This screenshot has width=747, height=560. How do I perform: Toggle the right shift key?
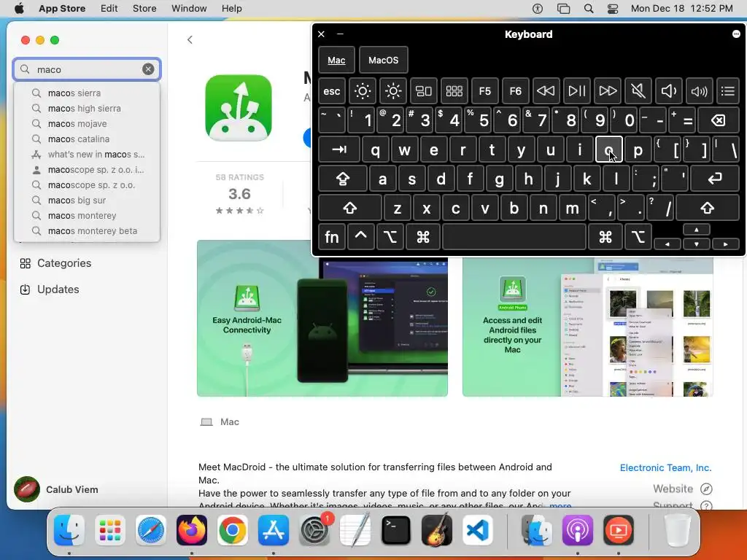(708, 208)
